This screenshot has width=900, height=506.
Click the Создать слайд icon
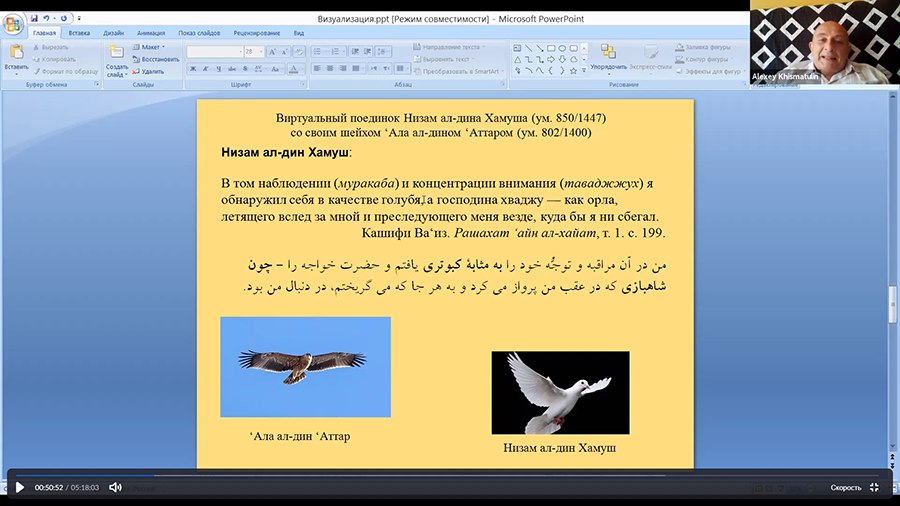tap(117, 52)
